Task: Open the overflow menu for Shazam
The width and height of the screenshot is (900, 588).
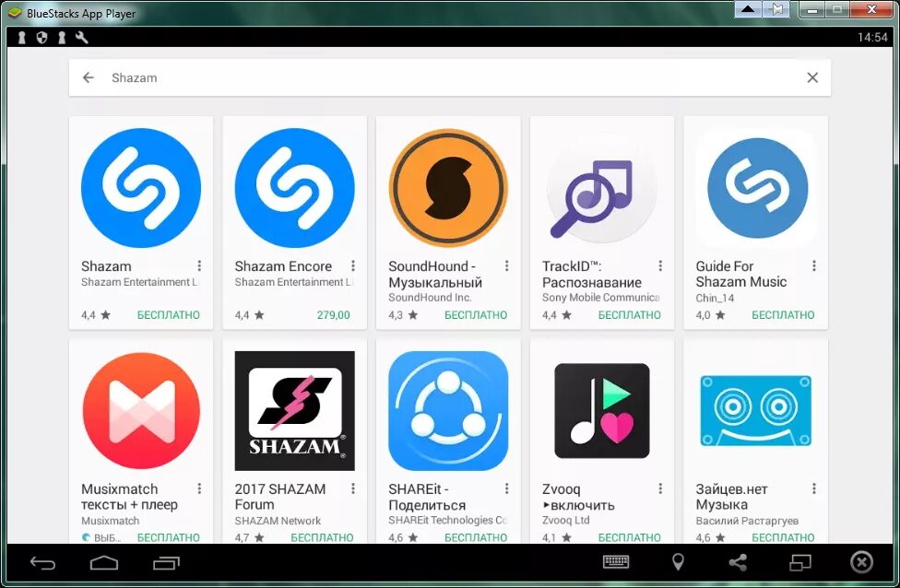Action: tap(199, 265)
